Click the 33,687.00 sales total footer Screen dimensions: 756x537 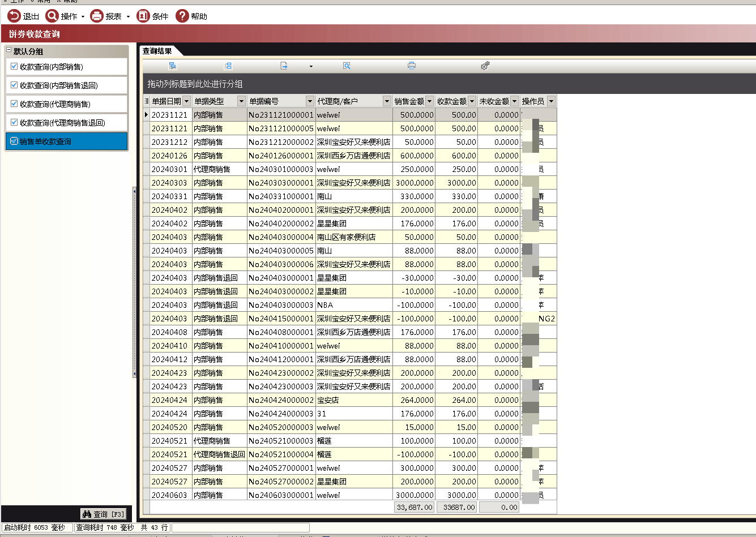pos(415,508)
